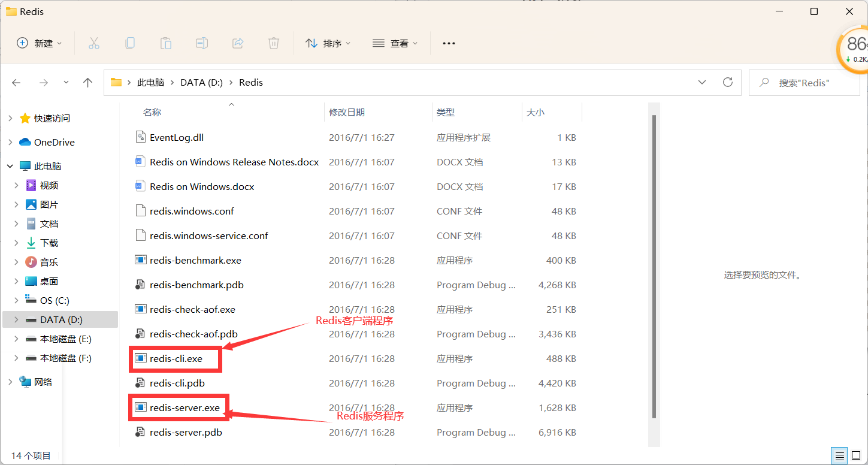Image resolution: width=868 pixels, height=465 pixels.
Task: Open 下载 folder in sidebar
Action: pos(49,243)
